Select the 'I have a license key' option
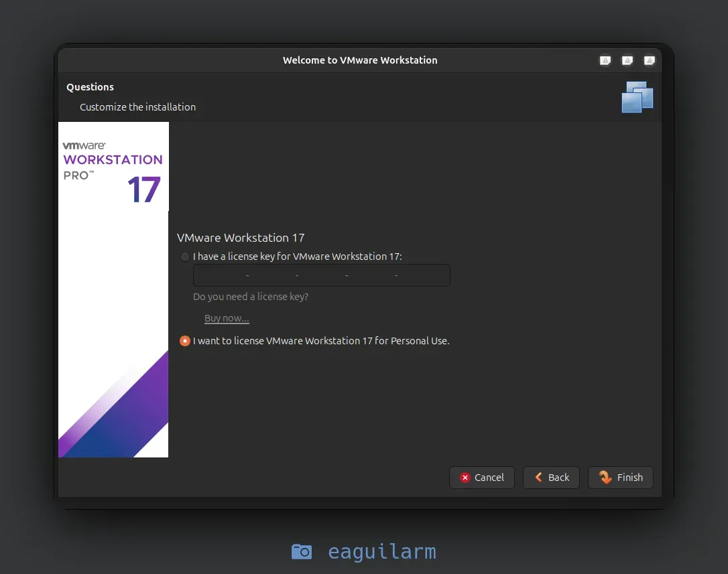 [184, 256]
